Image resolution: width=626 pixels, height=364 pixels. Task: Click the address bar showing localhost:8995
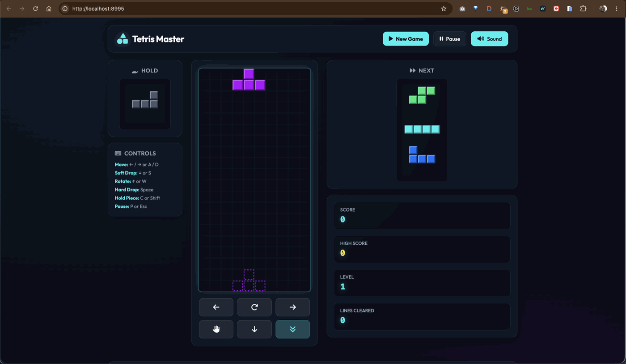[255, 8]
